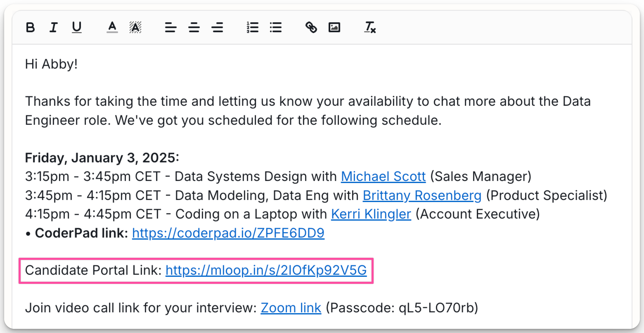This screenshot has width=644, height=333.
Task: Insert a bulleted list
Action: point(276,27)
